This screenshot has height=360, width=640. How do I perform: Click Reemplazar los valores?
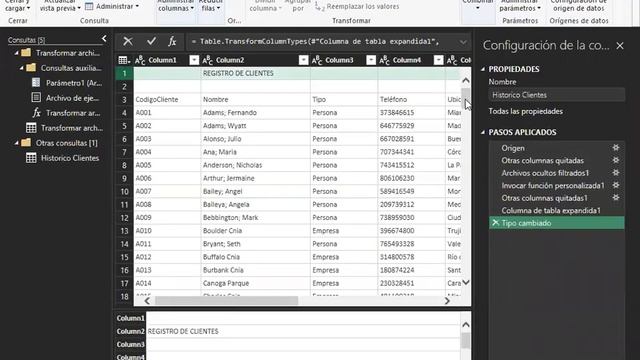point(357,7)
